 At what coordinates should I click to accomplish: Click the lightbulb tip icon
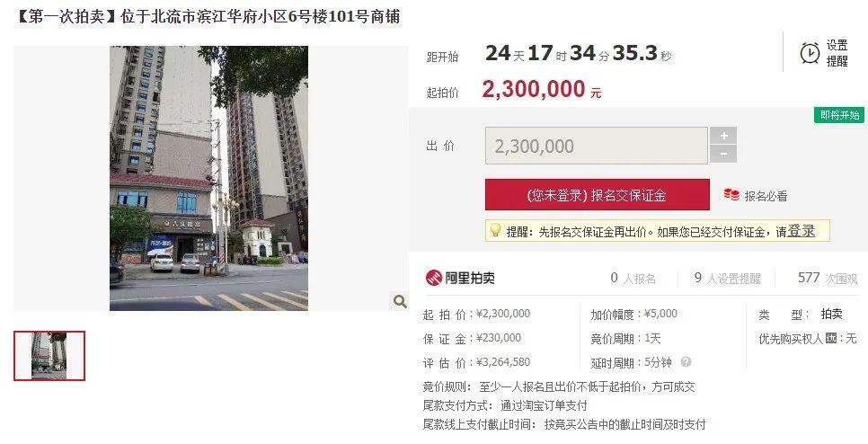[x=495, y=230]
